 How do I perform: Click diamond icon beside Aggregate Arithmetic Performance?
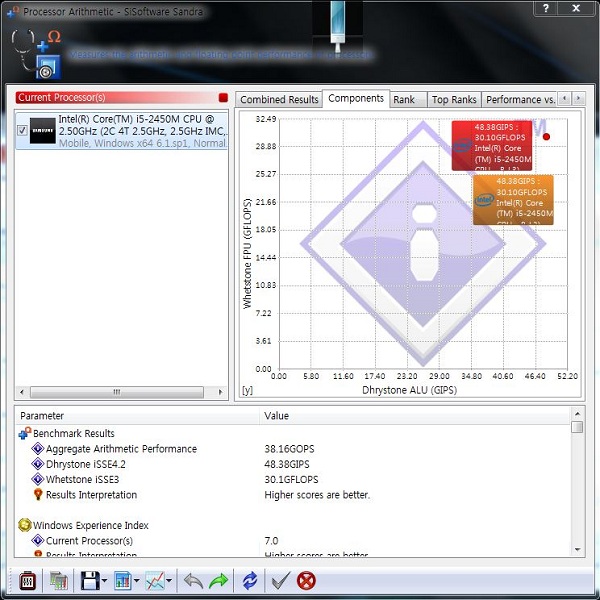[38, 448]
